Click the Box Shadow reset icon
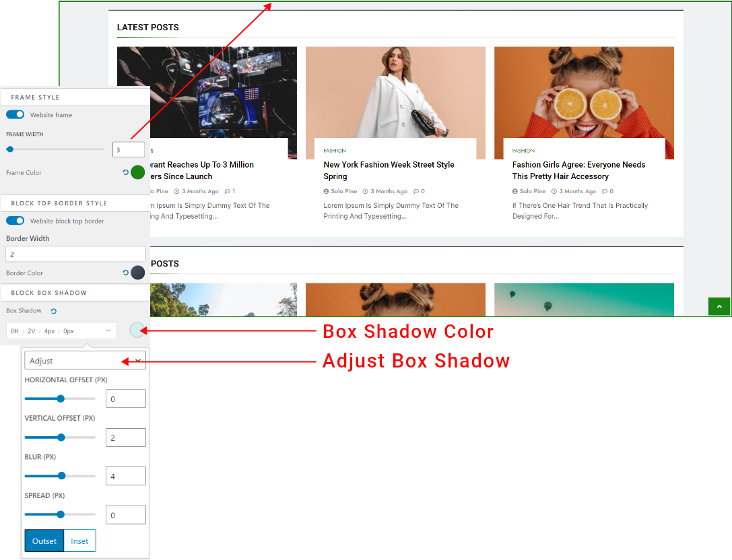Image resolution: width=732 pixels, height=560 pixels. click(54, 311)
